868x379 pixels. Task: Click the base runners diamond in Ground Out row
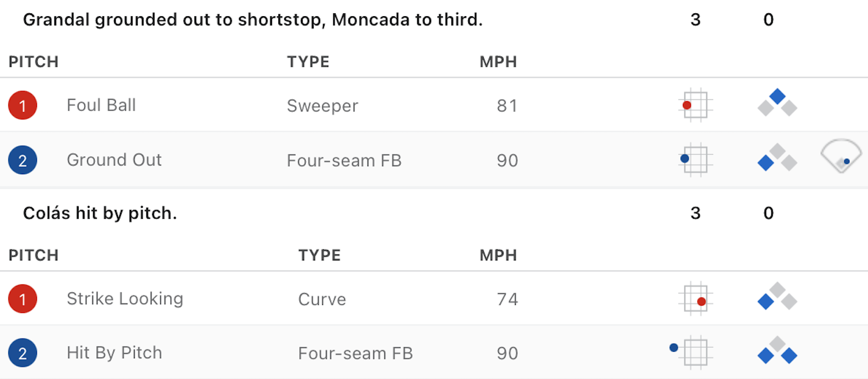coord(777,157)
